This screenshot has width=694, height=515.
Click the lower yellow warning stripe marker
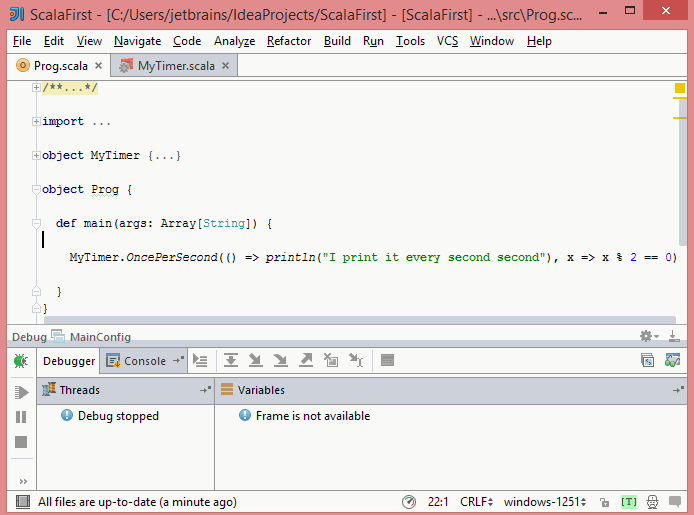click(x=679, y=118)
